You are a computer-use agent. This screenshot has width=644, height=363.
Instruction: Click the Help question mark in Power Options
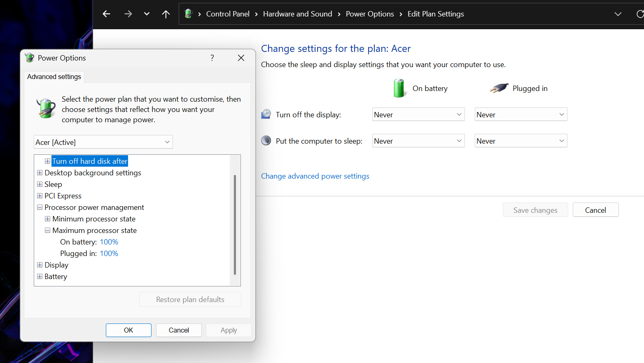click(212, 58)
